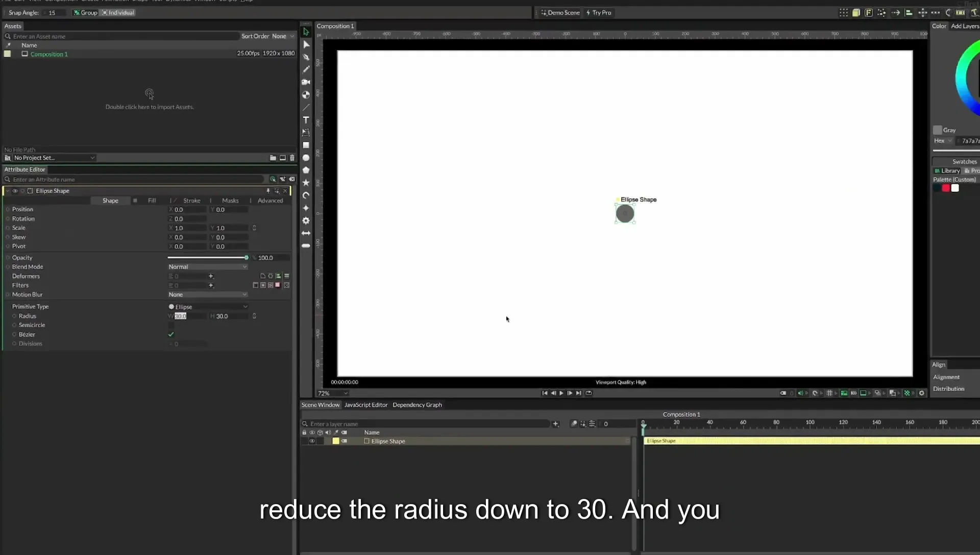Toggle Ellipse Shape layer visibility in Scene Window
The height and width of the screenshot is (555, 980).
(x=312, y=441)
